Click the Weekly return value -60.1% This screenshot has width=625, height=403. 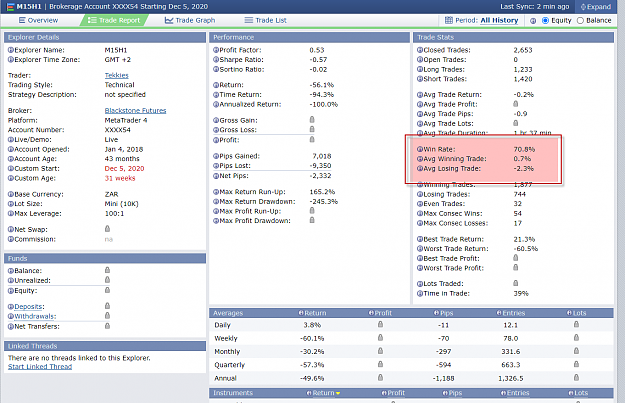[x=312, y=338]
